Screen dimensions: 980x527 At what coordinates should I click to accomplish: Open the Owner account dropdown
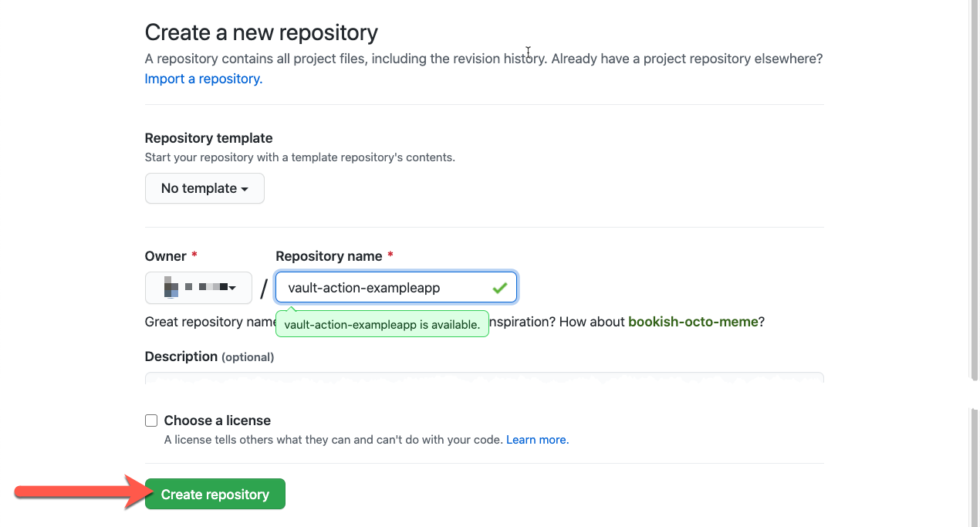point(198,287)
